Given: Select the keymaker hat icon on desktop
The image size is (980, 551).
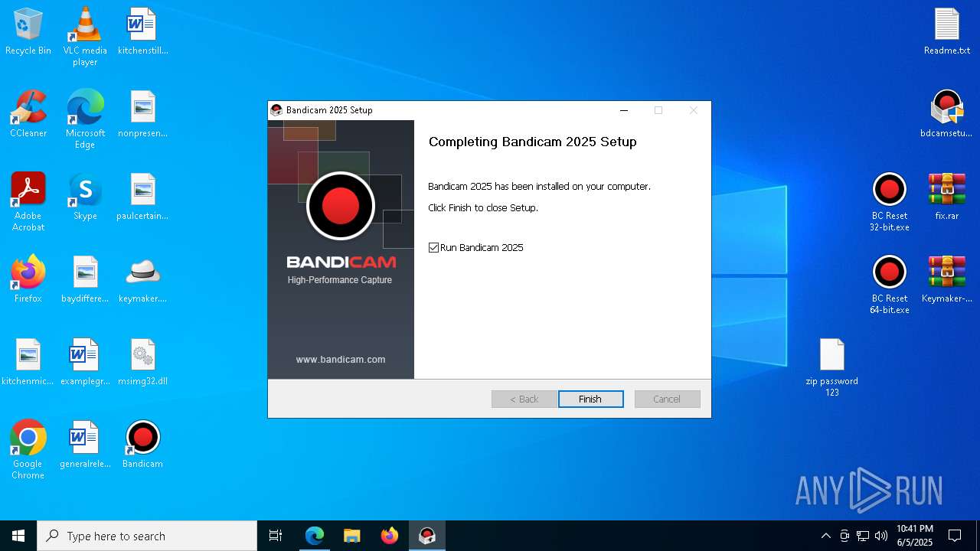Looking at the screenshot, I should (x=142, y=279).
